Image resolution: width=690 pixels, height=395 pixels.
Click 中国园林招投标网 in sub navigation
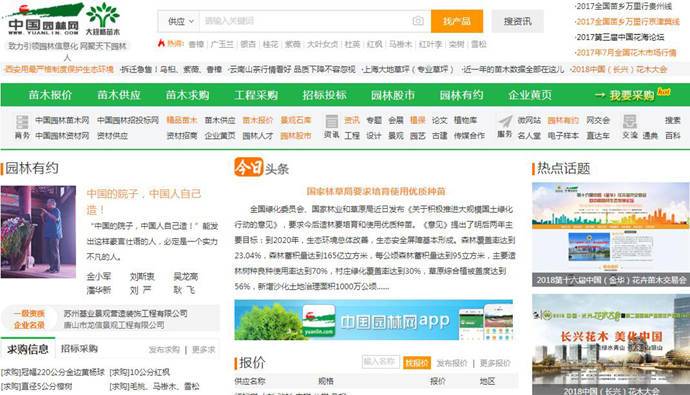128,120
